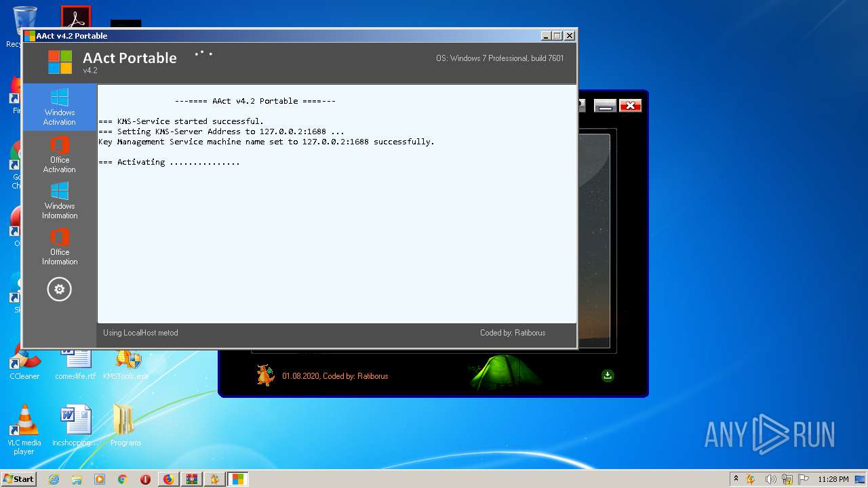Screen dimensions: 868x488
Task: Minimize the KMSTools background window
Action: pos(605,106)
